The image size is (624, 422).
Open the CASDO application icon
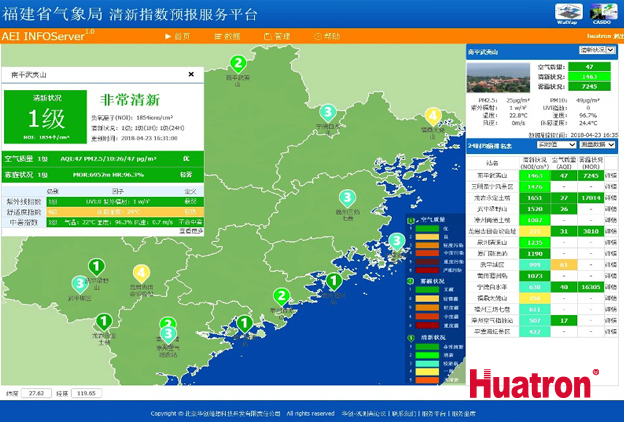(x=602, y=13)
